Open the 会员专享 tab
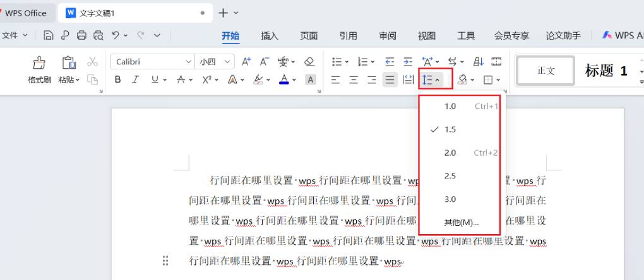Image resolution: width=644 pixels, height=280 pixels. [511, 36]
